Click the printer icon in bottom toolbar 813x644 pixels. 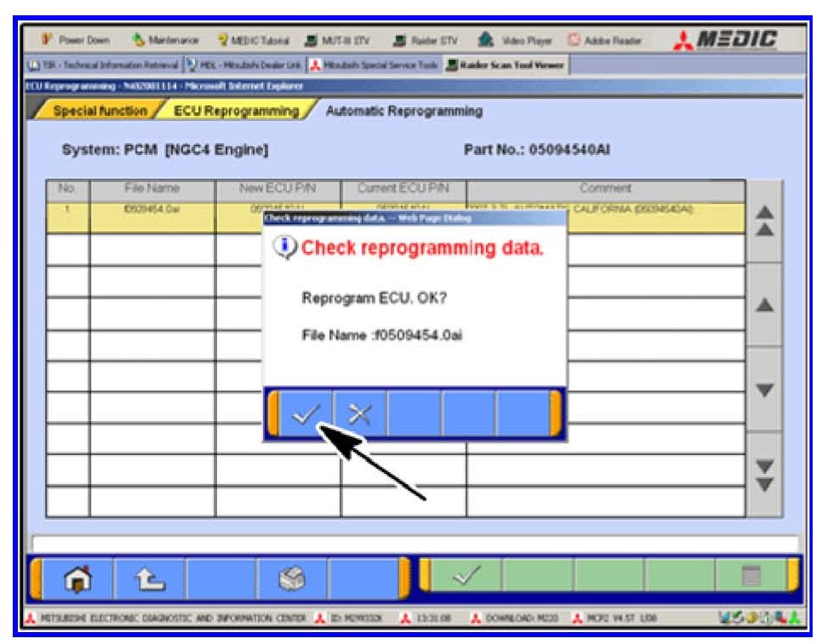(291, 579)
